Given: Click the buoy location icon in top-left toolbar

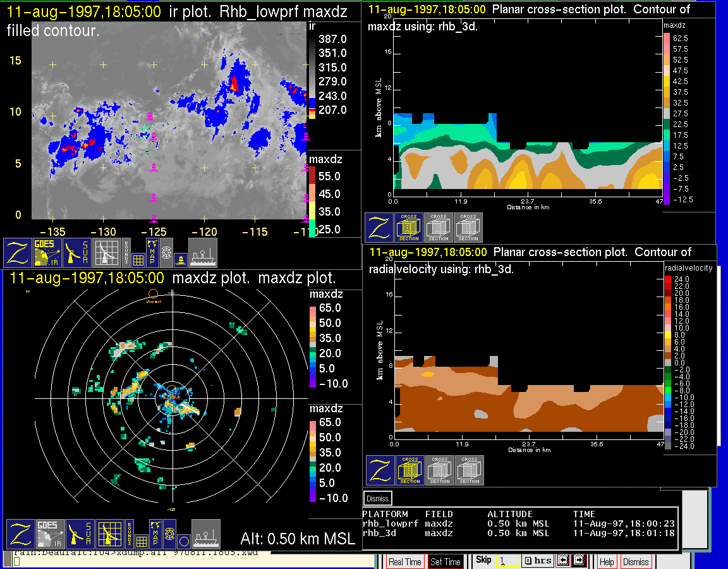Looking at the screenshot, I should coord(180,259).
